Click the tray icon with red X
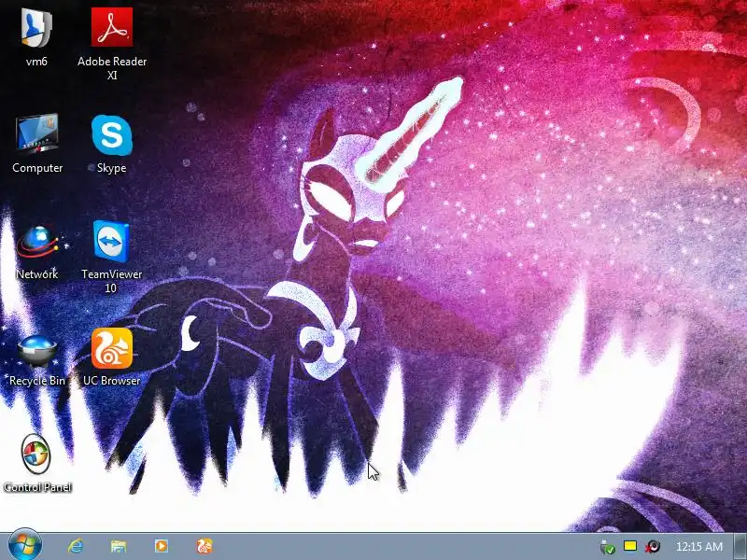 (x=653, y=546)
